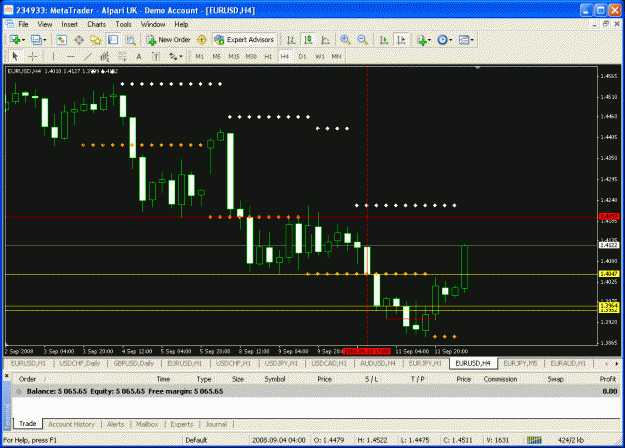This screenshot has width=625, height=448.
Task: Sort by the Profit column header
Action: tap(608, 379)
